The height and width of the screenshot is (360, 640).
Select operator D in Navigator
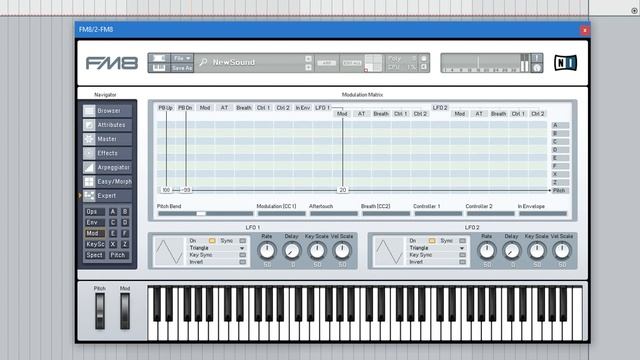tap(125, 222)
